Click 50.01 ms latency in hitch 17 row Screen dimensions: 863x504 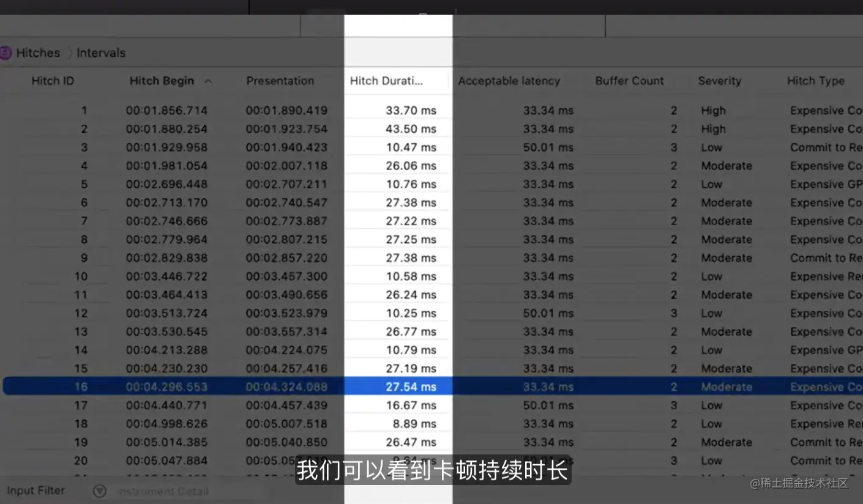[x=548, y=406]
